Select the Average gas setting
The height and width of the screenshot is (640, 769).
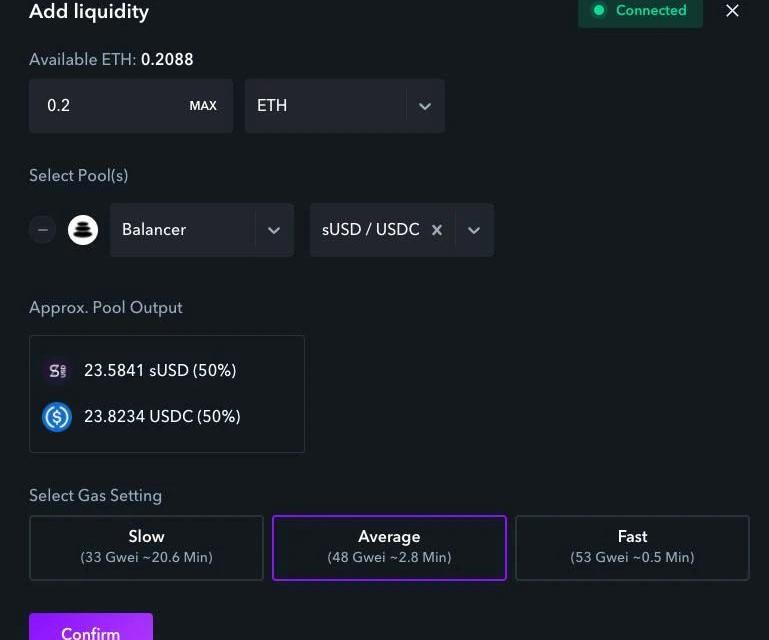point(389,547)
